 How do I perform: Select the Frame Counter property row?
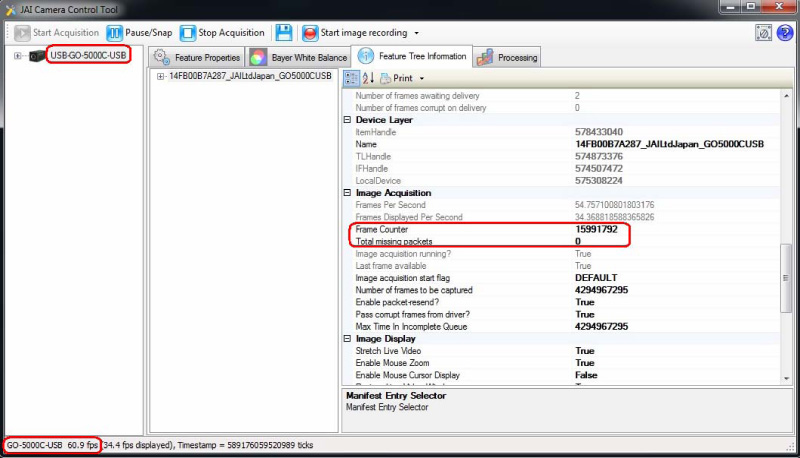(x=561, y=230)
